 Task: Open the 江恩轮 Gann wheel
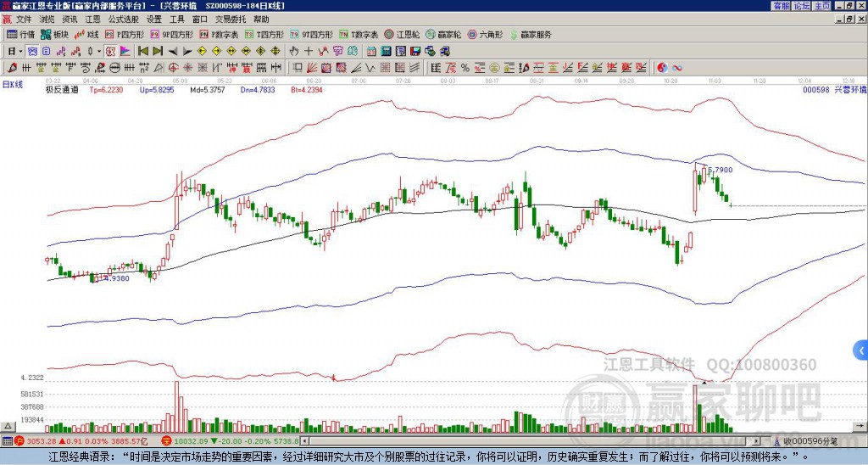coord(402,34)
